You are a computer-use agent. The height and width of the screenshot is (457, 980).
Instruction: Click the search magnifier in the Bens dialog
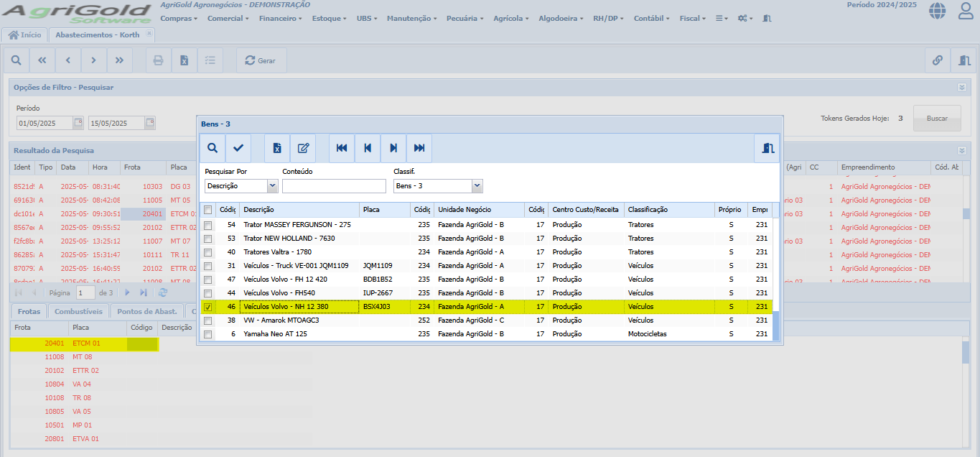click(213, 148)
